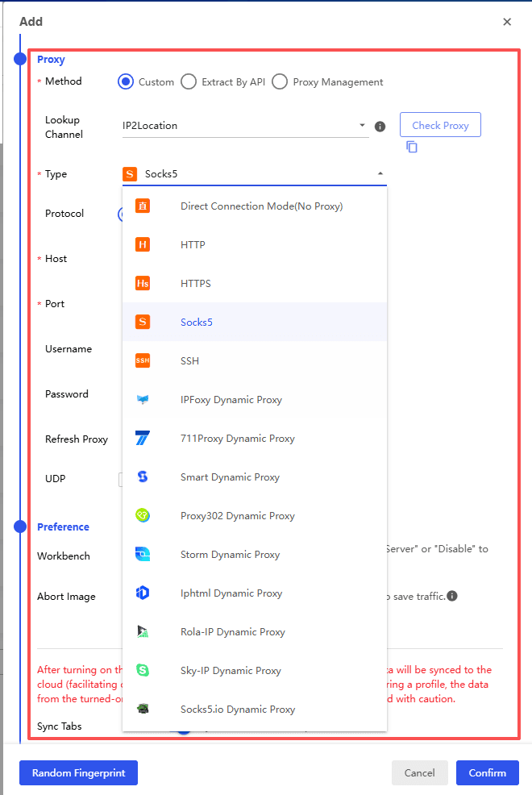Pick Rola-IP Dynamic Proxy
The width and height of the screenshot is (532, 795).
(x=255, y=631)
